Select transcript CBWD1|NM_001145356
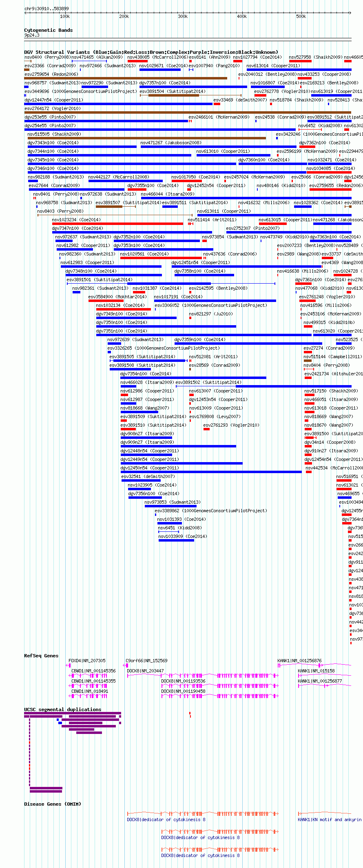 (93, 671)
